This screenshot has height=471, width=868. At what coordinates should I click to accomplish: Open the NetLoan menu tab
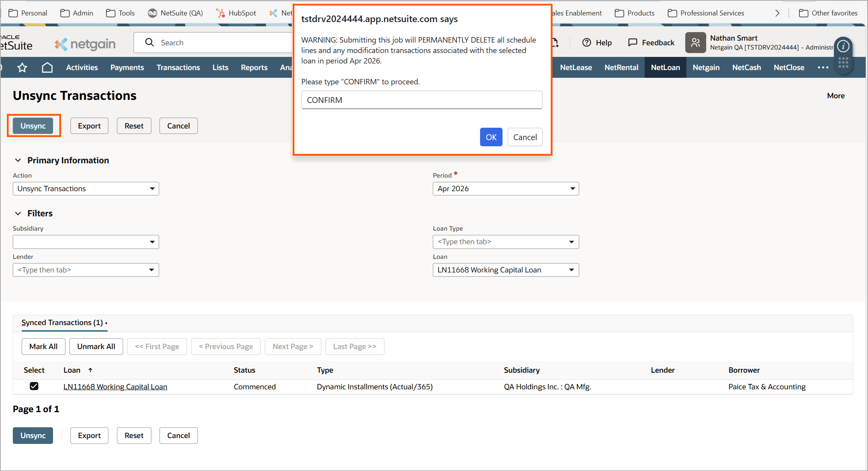[665, 68]
